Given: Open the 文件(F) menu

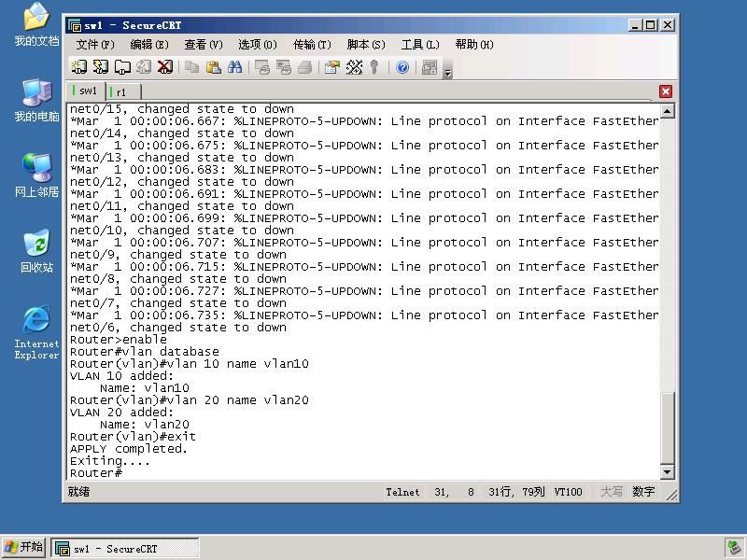Looking at the screenshot, I should coord(95,45).
